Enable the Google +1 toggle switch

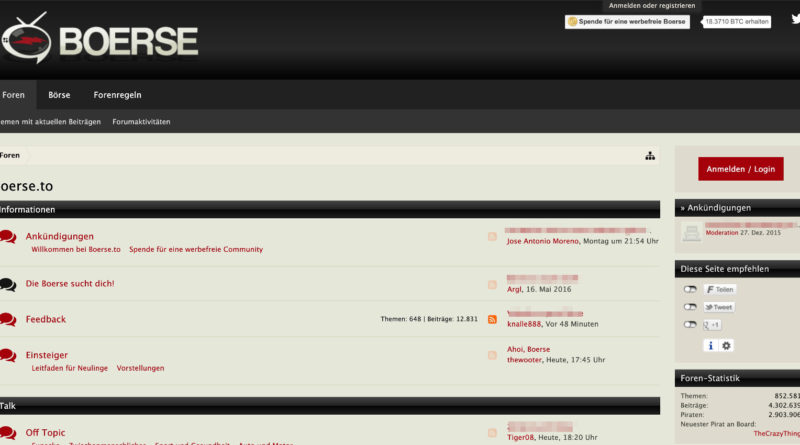pyautogui.click(x=690, y=325)
